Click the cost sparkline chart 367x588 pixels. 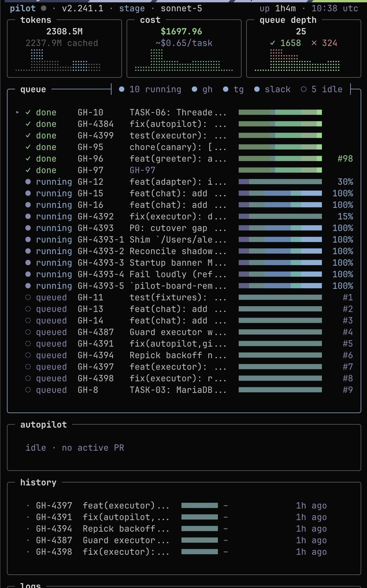click(184, 60)
